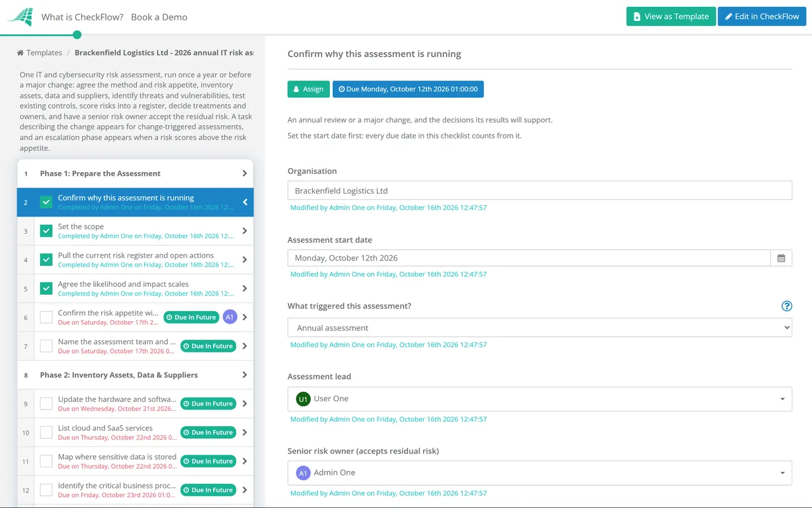
Task: Click the breadcrumb title 'Brackenfield Logistics Ltd - 2026 annual IT risk'
Action: pos(164,53)
